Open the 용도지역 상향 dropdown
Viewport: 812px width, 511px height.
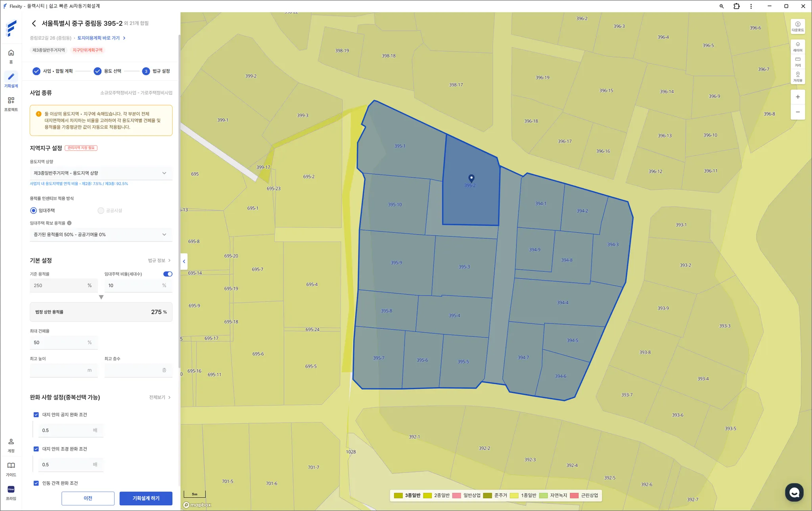coord(101,173)
